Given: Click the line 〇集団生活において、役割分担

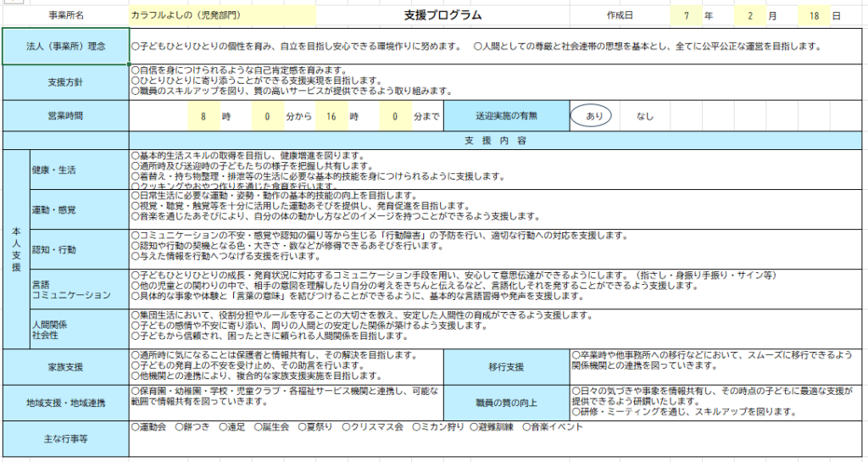Looking at the screenshot, I should point(362,315).
